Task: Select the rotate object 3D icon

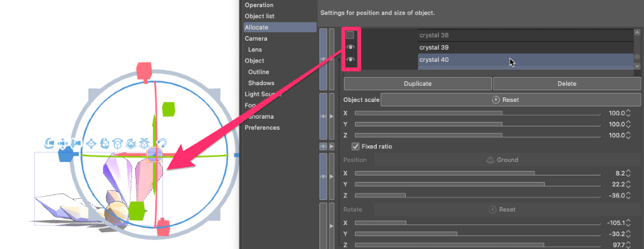Action: point(104,143)
